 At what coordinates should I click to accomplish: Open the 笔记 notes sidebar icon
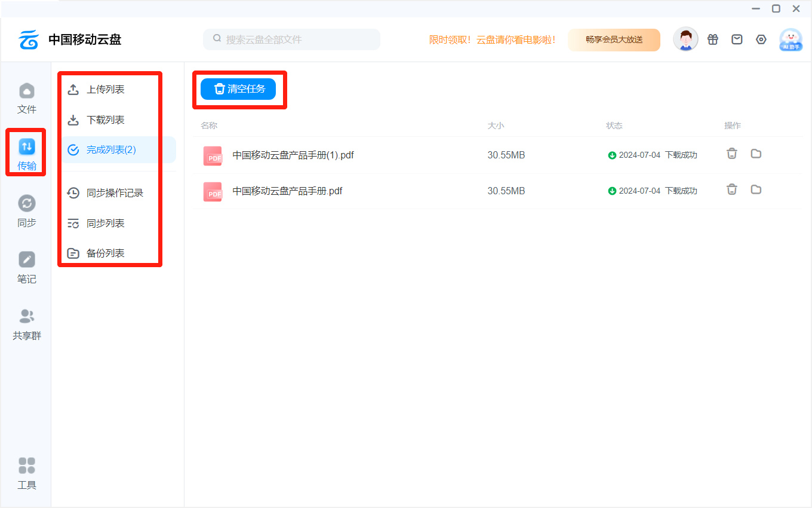(27, 267)
